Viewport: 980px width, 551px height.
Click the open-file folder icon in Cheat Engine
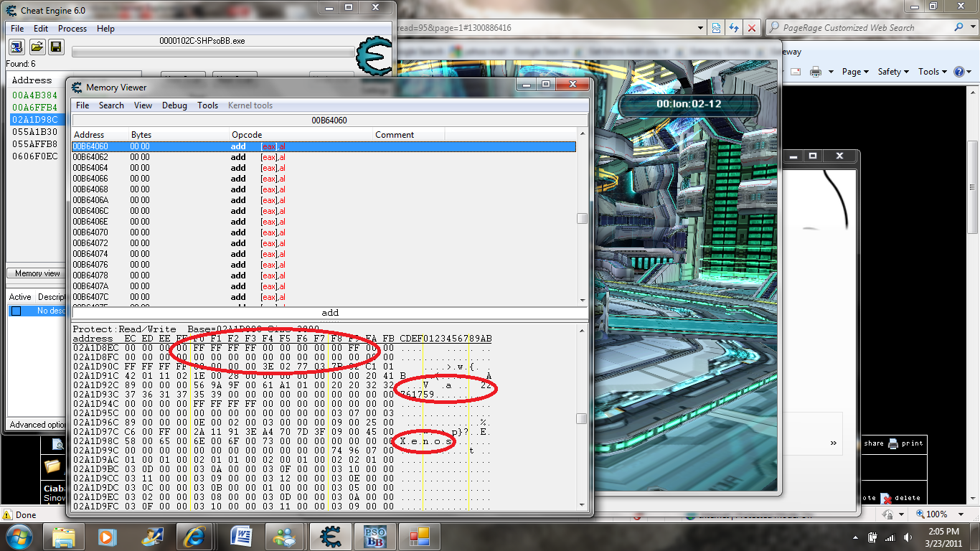[36, 47]
